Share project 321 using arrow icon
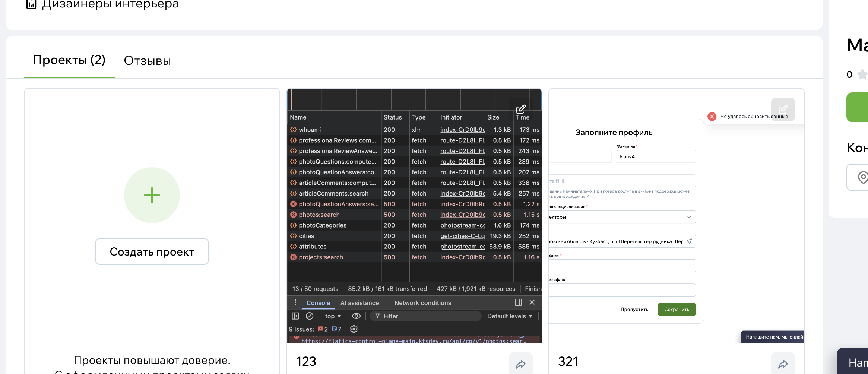 click(783, 364)
